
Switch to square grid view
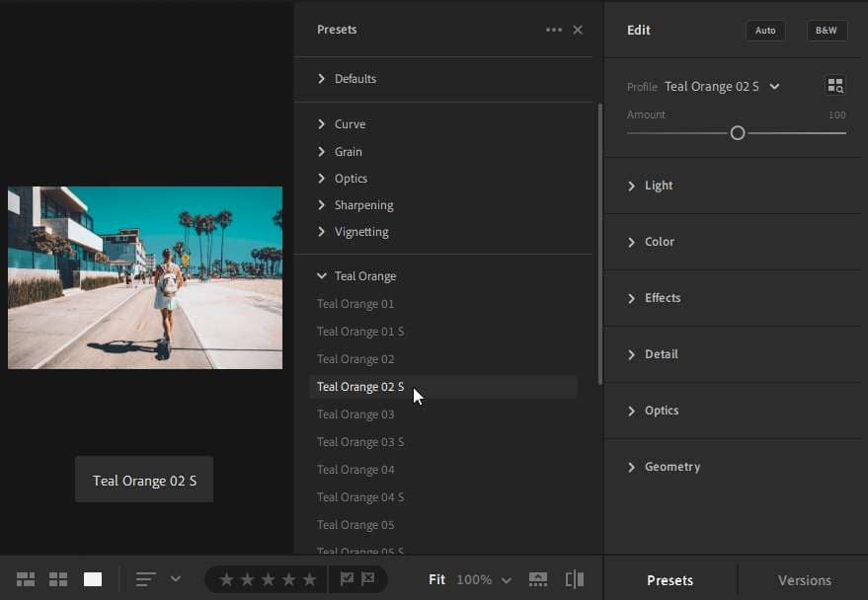tap(58, 579)
